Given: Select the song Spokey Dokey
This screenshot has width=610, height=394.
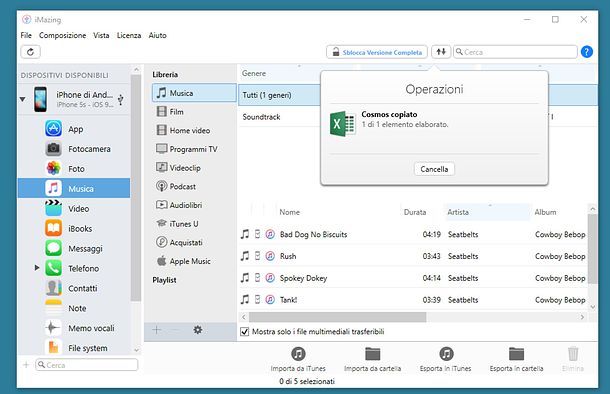Looking at the screenshot, I should 413,278.
